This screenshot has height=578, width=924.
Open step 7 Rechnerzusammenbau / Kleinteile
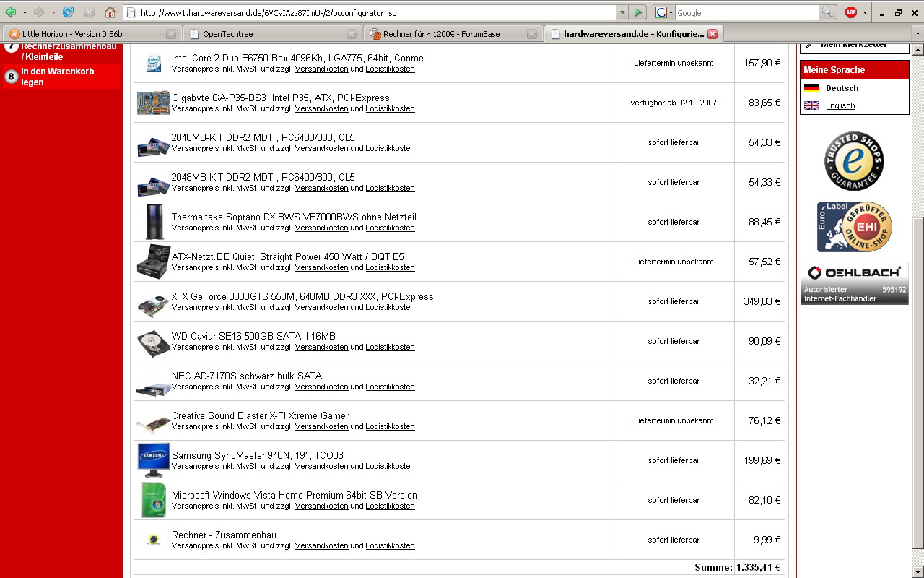click(61, 52)
